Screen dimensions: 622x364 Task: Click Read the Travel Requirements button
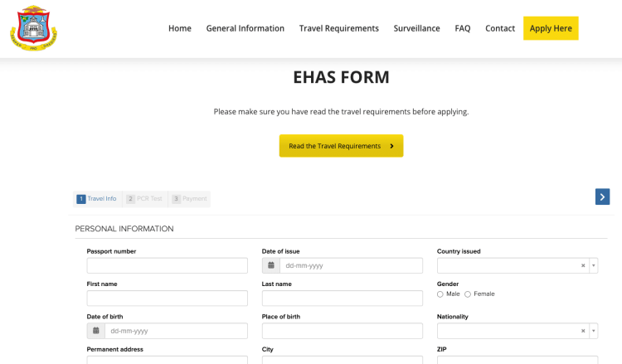click(341, 146)
